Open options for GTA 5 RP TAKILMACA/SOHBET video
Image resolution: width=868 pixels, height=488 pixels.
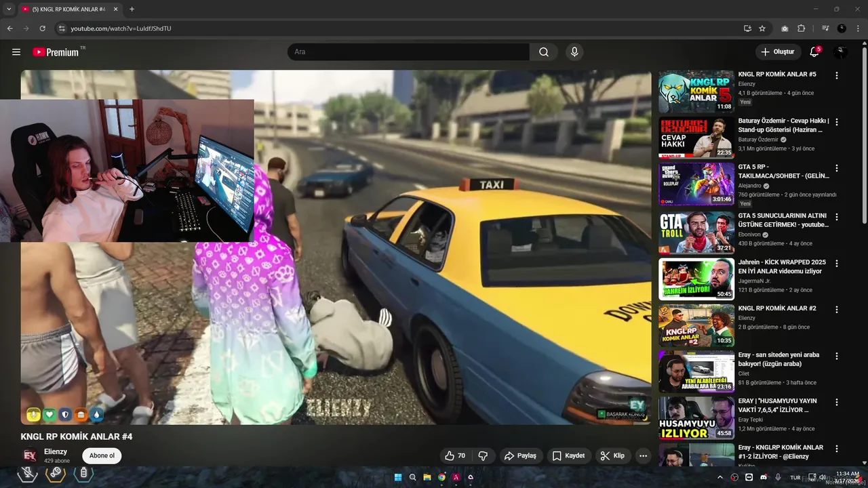[837, 168]
